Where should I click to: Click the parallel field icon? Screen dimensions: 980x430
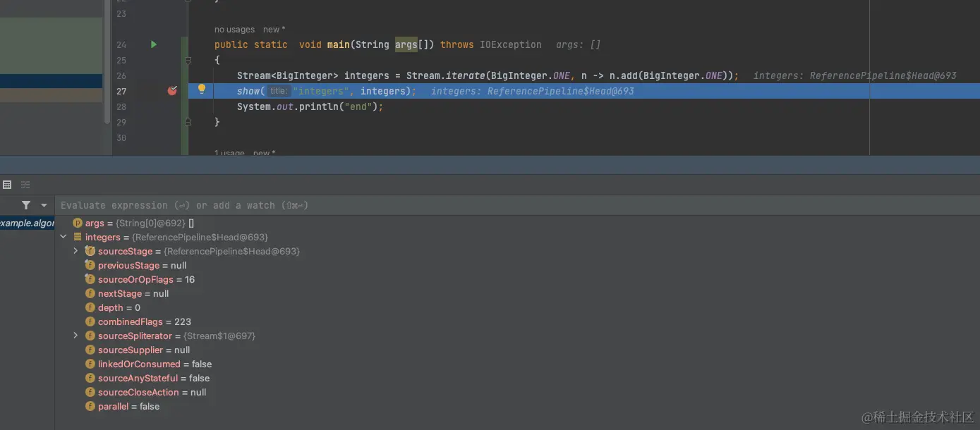point(90,406)
